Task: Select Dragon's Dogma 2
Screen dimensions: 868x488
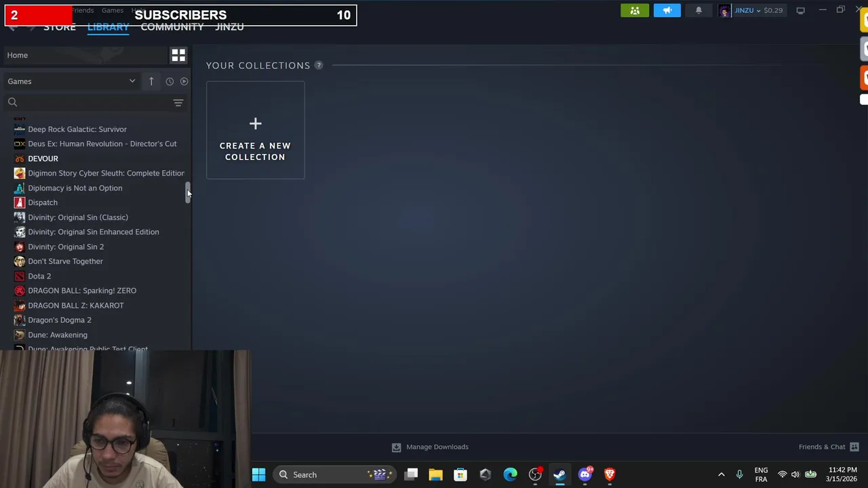Action: coord(60,320)
